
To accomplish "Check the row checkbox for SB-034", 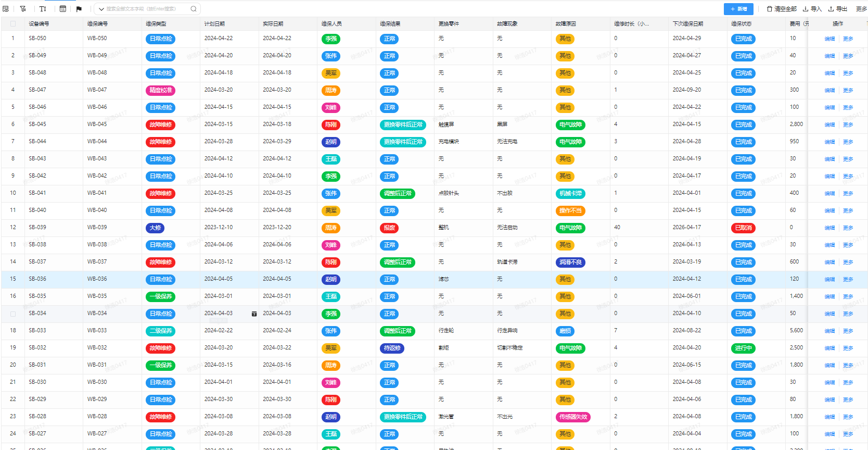I will point(13,314).
